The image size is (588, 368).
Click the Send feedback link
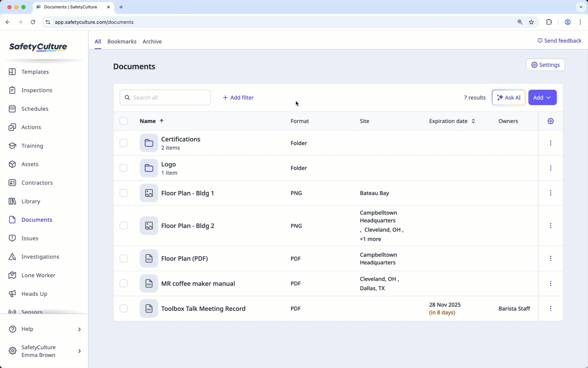tap(559, 41)
